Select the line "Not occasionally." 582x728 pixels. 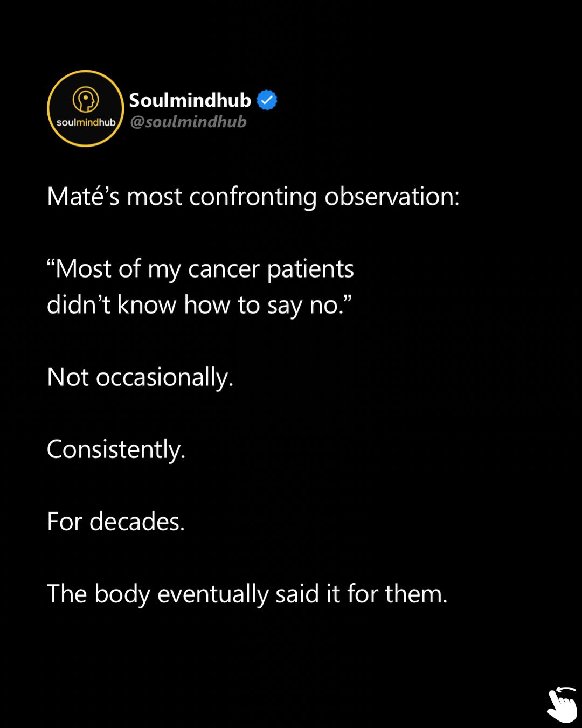140,377
